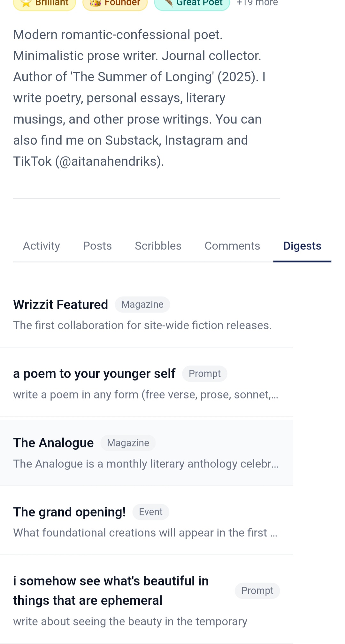The image size is (345, 644).
Task: Tap the Founder crown badge
Action: coord(115,4)
